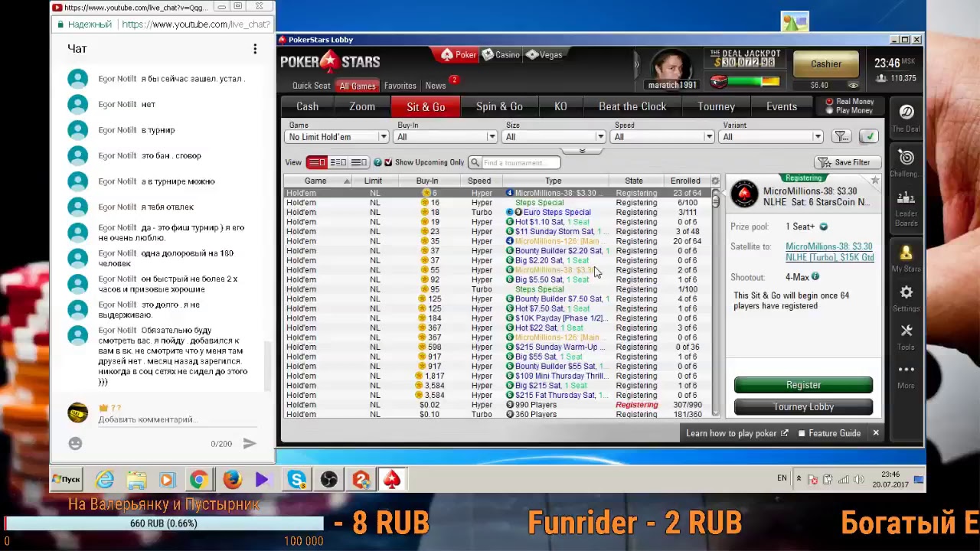The width and height of the screenshot is (980, 551).
Task: Click the gear icon above tournament list
Action: (715, 181)
